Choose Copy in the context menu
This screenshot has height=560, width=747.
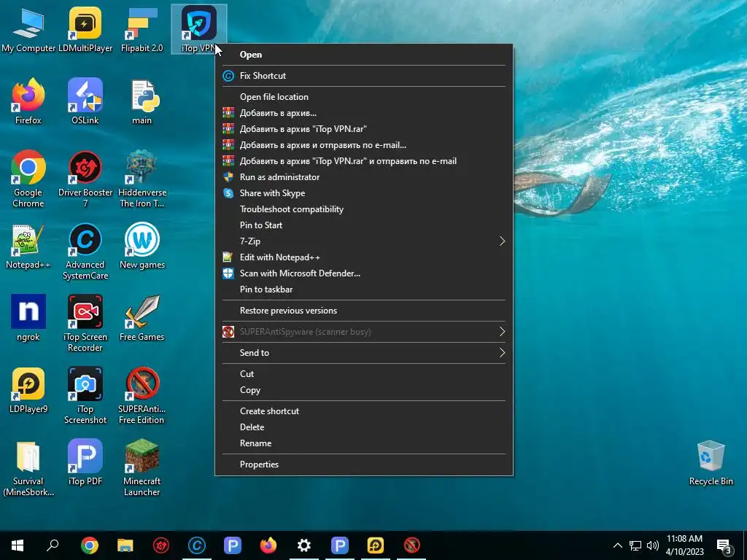(364, 390)
